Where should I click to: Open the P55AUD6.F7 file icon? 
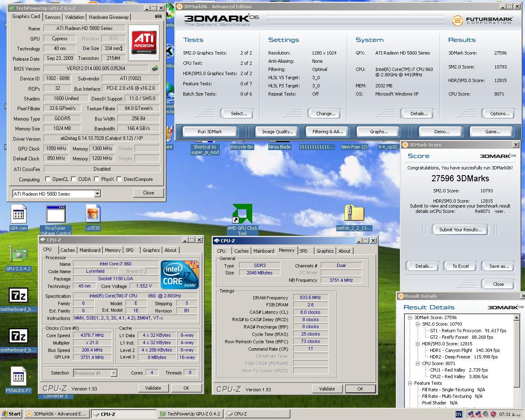coord(18,380)
